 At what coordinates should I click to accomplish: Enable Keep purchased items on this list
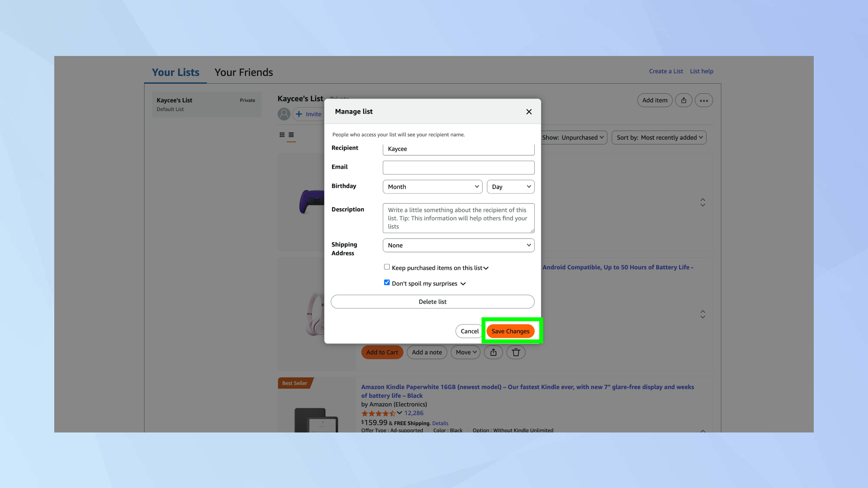pyautogui.click(x=387, y=267)
